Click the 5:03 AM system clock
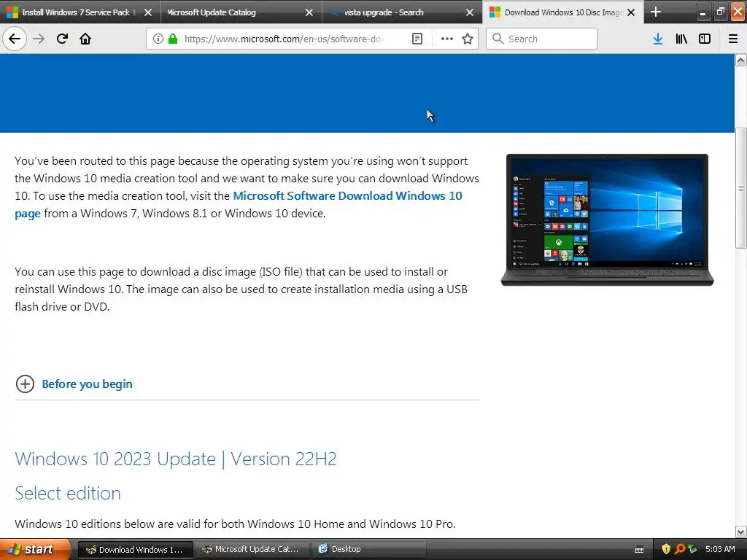The image size is (747, 560). [720, 549]
